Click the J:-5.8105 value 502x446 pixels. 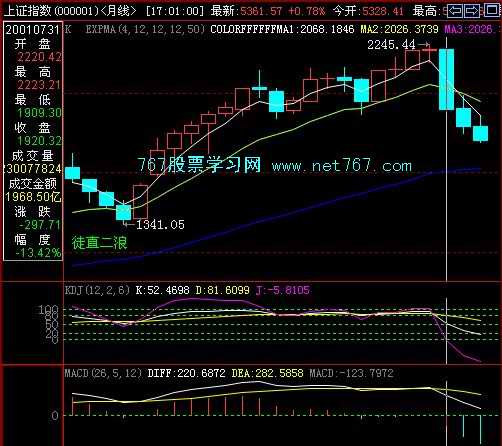point(283,290)
